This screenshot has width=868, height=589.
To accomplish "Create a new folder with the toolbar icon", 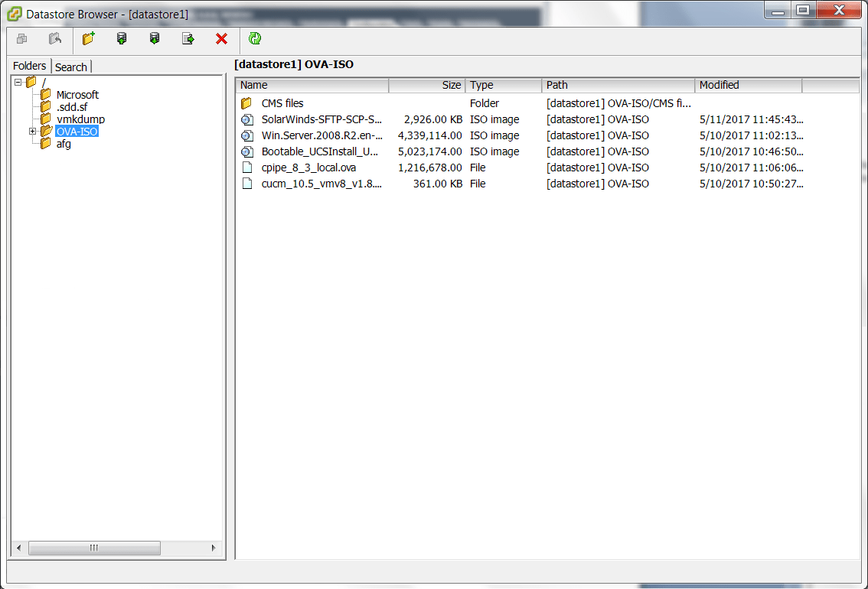I will tap(89, 38).
